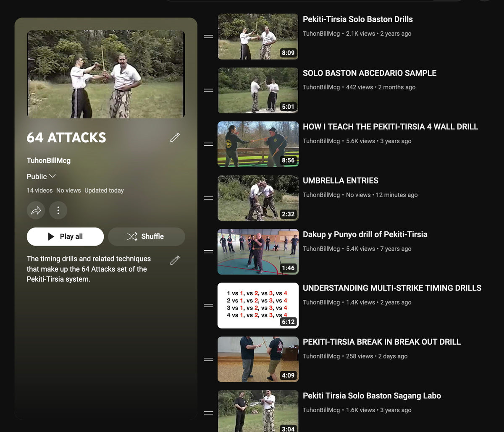Image resolution: width=504 pixels, height=432 pixels.
Task: Click drag handle next to Dakup y Punyo drill
Action: pyautogui.click(x=208, y=252)
